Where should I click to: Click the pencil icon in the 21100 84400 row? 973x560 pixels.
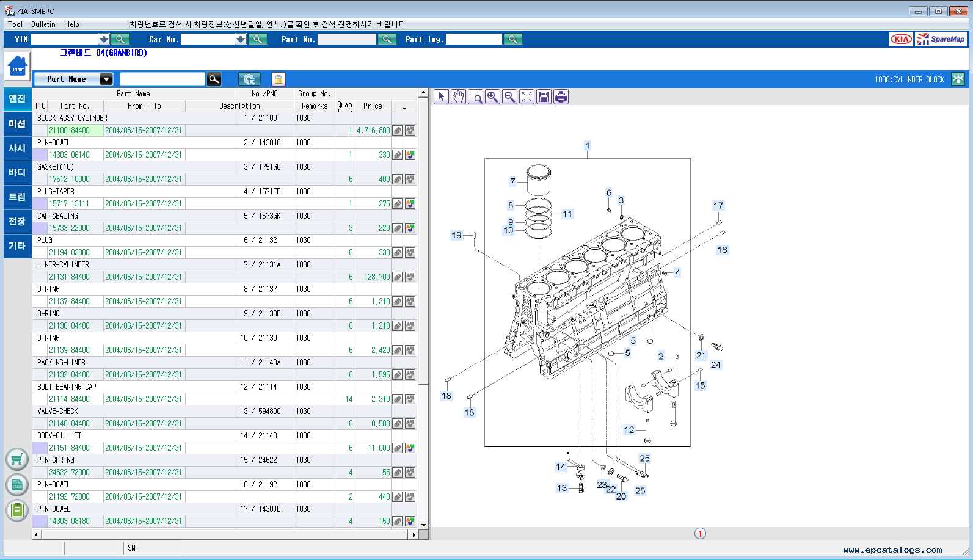tap(398, 130)
